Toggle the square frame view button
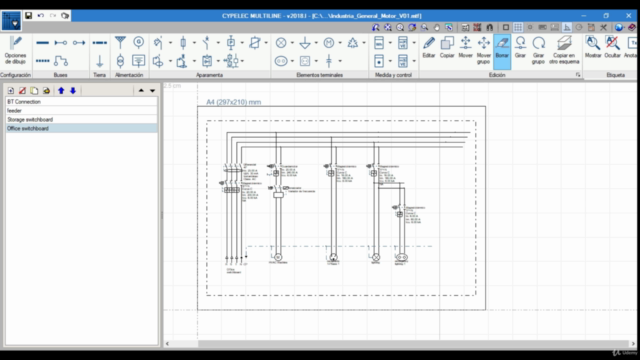640x360 pixels. (x=506, y=27)
